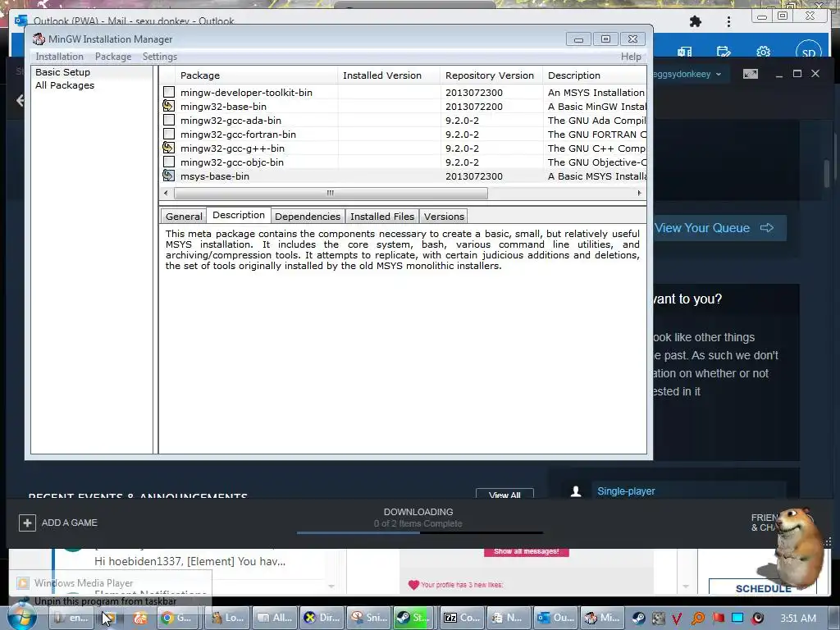This screenshot has height=630, width=840.
Task: Click the Steam download progress bar
Action: coord(419,532)
